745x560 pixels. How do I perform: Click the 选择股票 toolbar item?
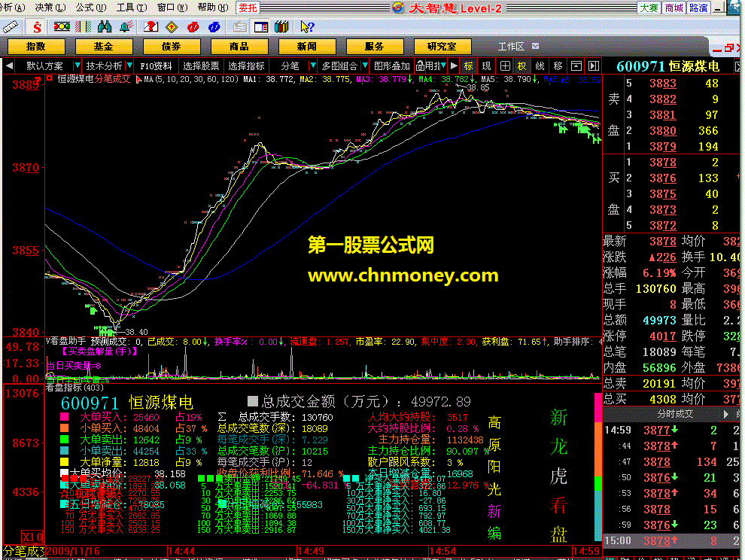201,66
